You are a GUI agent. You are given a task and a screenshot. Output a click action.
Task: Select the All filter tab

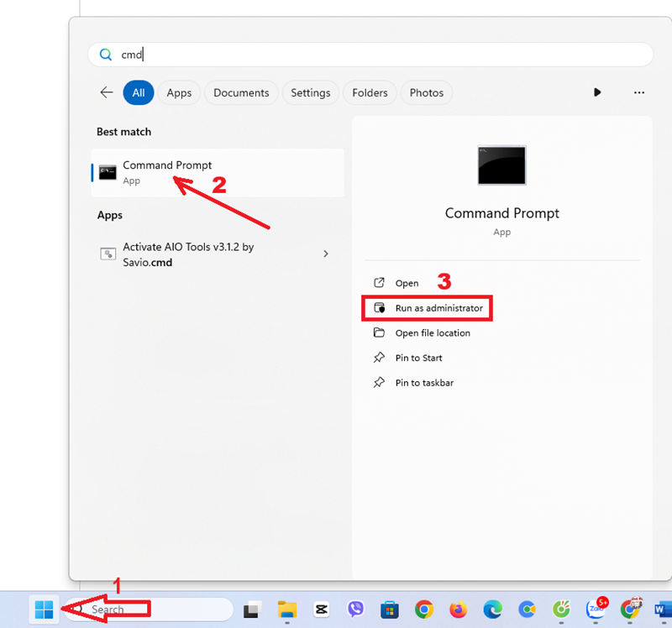tap(139, 92)
